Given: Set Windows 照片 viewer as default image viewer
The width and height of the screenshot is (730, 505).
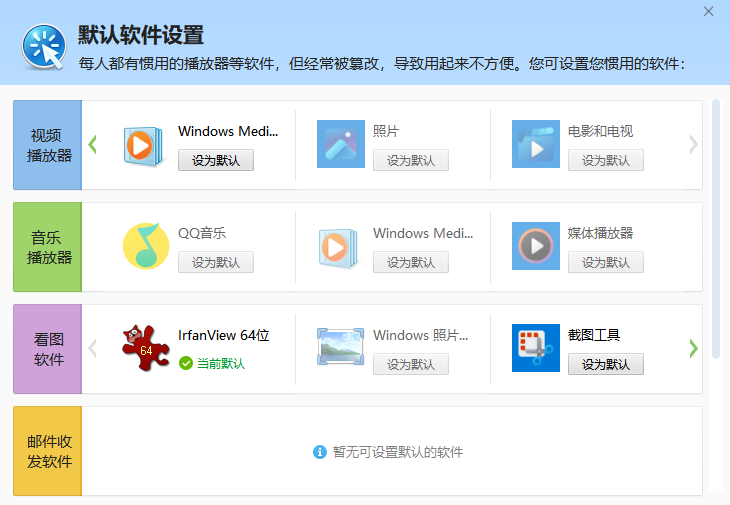Looking at the screenshot, I should [411, 364].
